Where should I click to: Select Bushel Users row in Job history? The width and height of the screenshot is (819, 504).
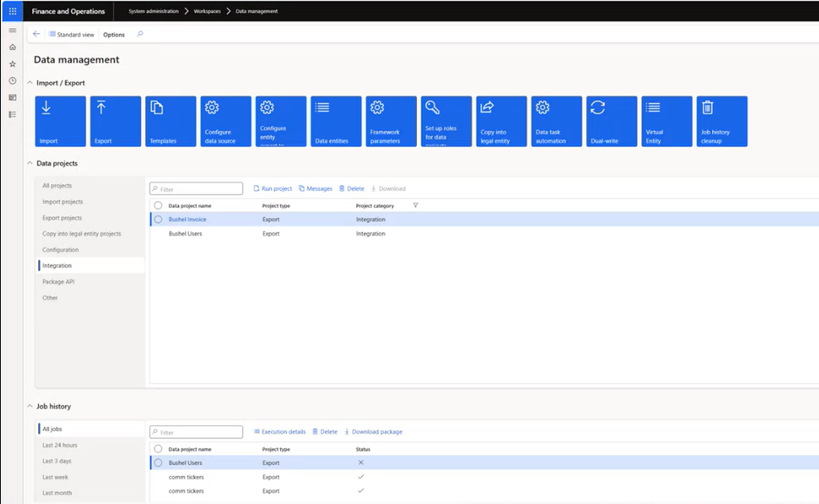pos(185,463)
